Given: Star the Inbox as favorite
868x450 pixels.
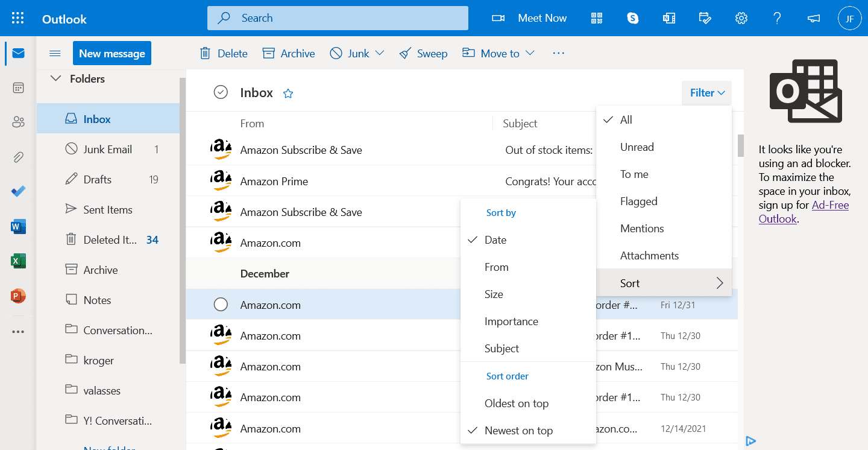Looking at the screenshot, I should click(288, 93).
